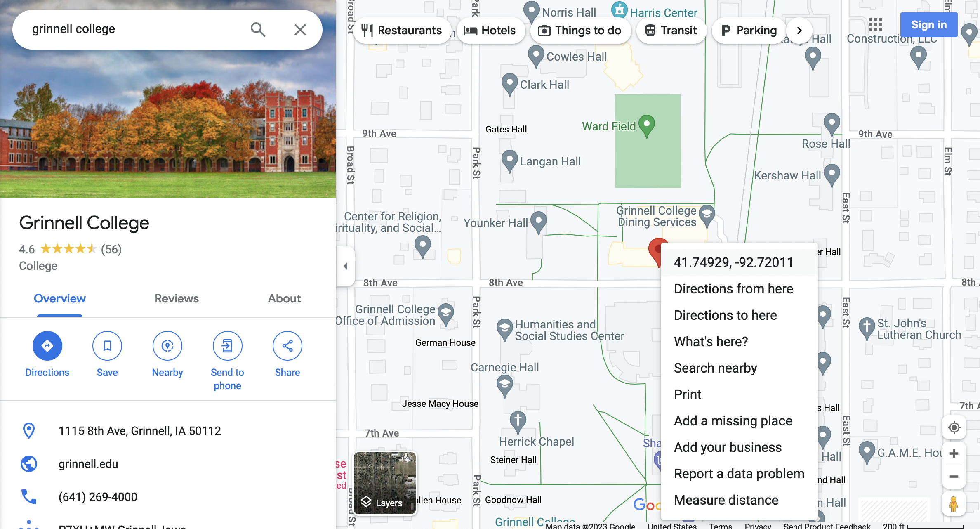Select the Overview tab
The width and height of the screenshot is (980, 529).
point(60,298)
